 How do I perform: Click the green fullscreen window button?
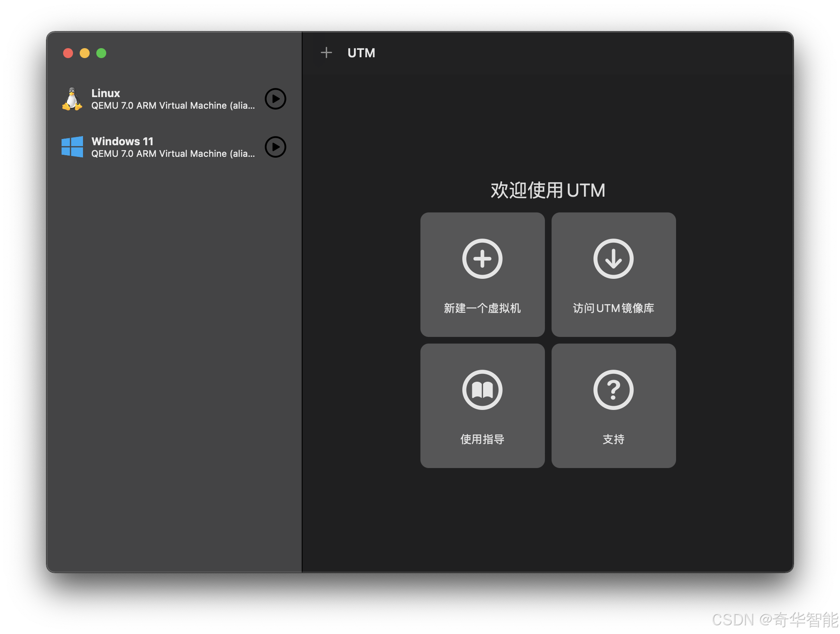101,53
